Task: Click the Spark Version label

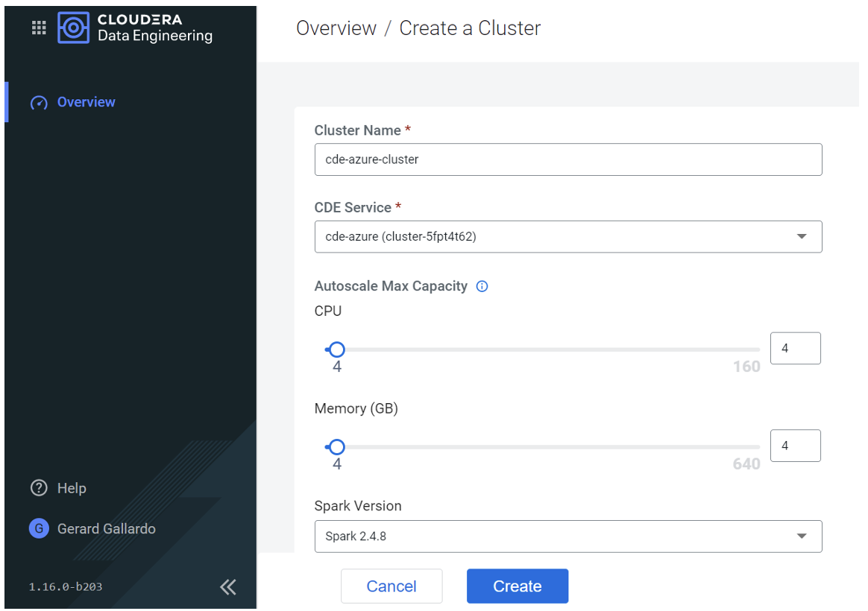Action: click(358, 506)
